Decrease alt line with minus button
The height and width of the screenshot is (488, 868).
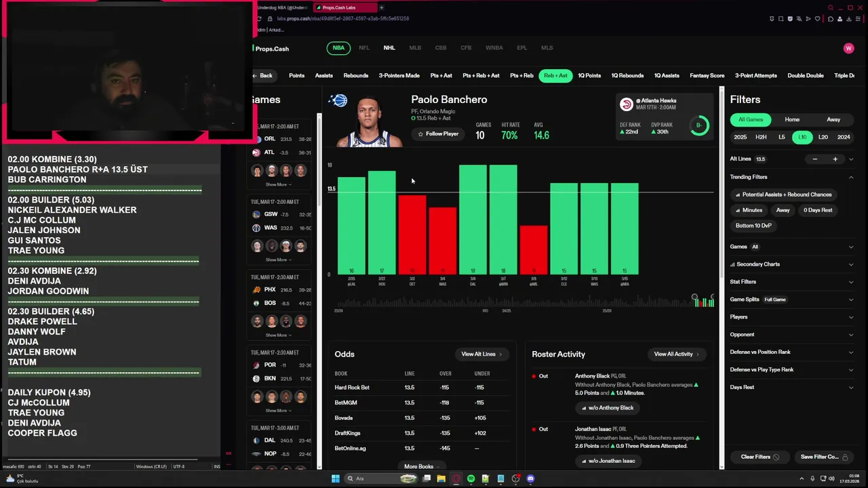pos(815,159)
